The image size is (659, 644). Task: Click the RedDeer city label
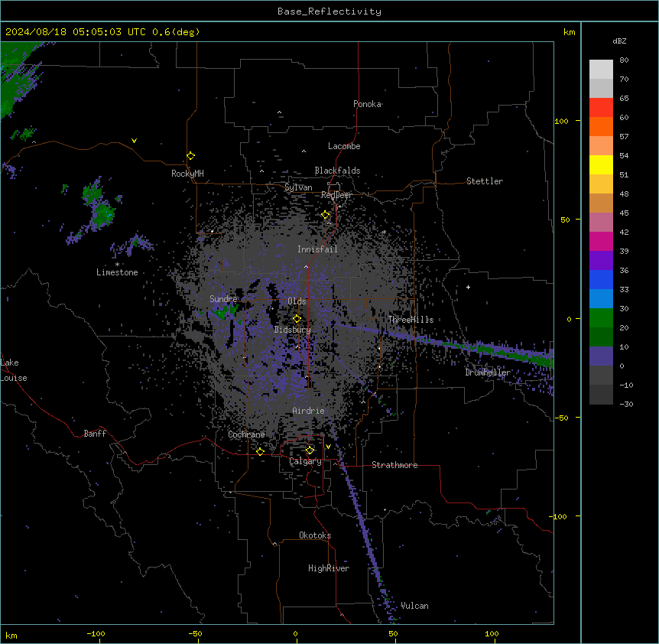point(336,195)
